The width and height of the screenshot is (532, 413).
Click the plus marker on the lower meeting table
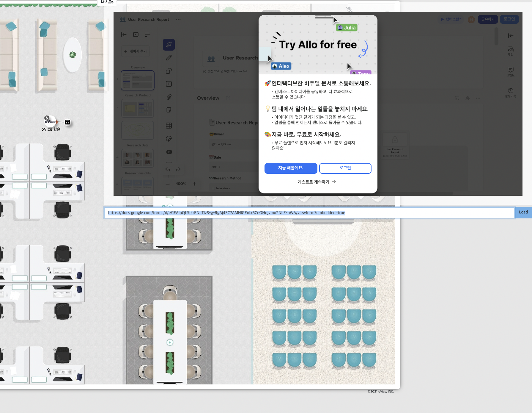170,342
